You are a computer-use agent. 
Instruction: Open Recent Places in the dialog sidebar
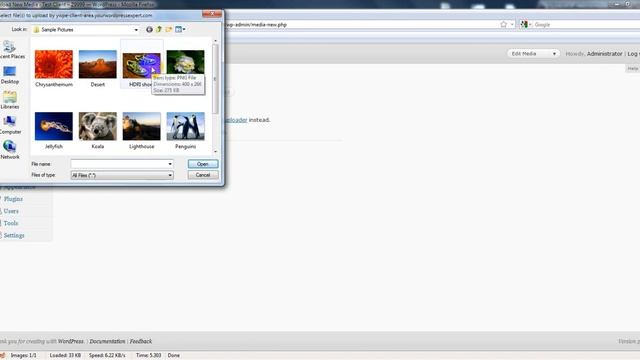pos(10,50)
